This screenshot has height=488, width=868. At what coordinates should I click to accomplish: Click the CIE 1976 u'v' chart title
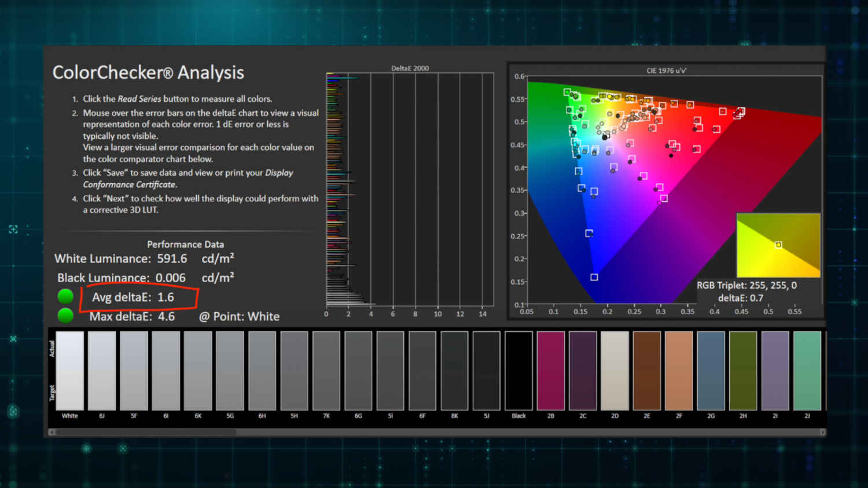[666, 71]
